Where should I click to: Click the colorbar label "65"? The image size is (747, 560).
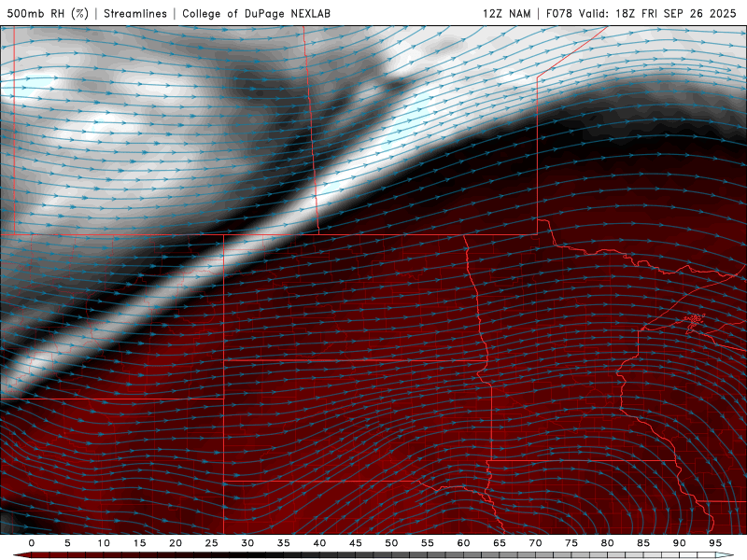[x=500, y=543]
